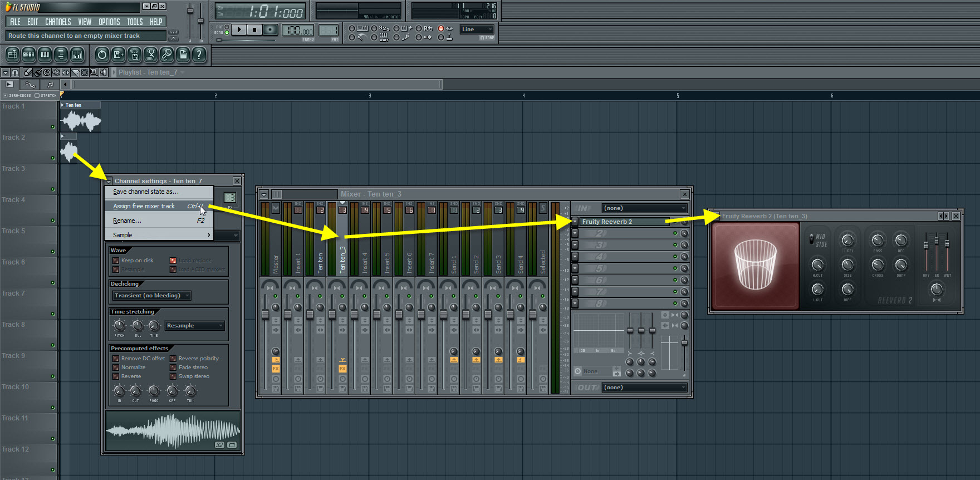Select the playlist slice tool
The height and width of the screenshot is (480, 980).
(x=75, y=72)
